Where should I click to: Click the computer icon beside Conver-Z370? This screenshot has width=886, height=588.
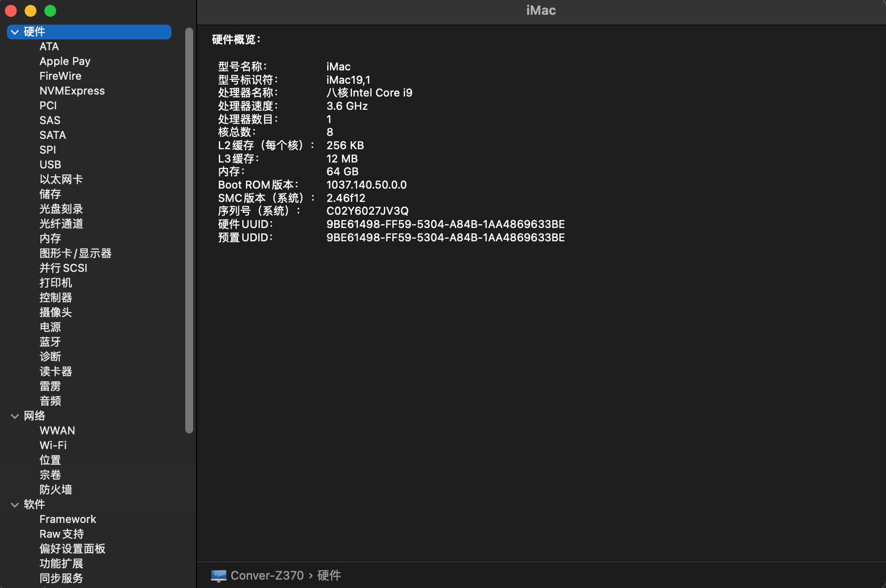[219, 575]
